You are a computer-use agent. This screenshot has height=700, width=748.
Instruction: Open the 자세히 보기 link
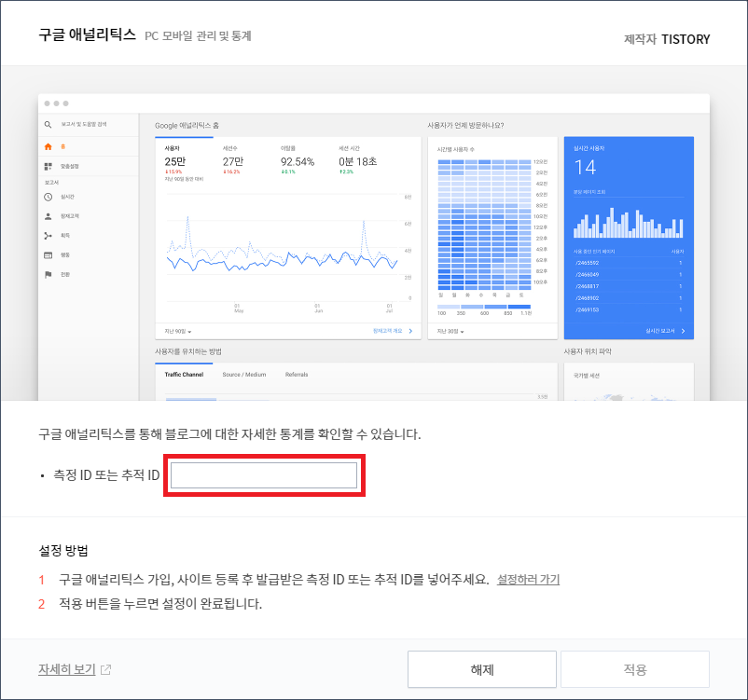click(67, 669)
